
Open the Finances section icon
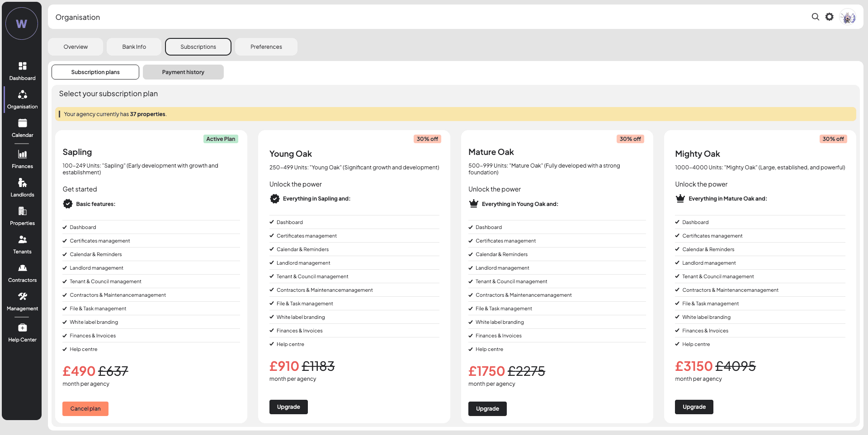[22, 154]
